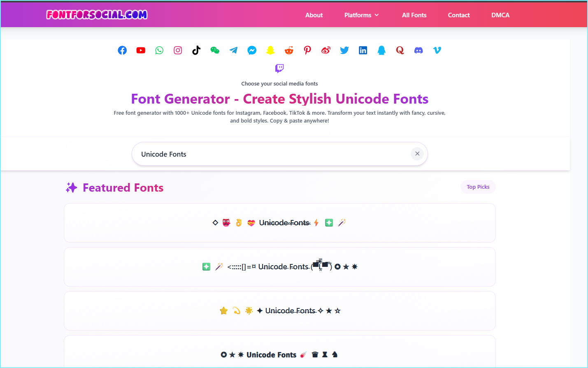Screen dimensions: 588x368
Task: Expand the Platforms dropdown menu
Action: pyautogui.click(x=361, y=15)
